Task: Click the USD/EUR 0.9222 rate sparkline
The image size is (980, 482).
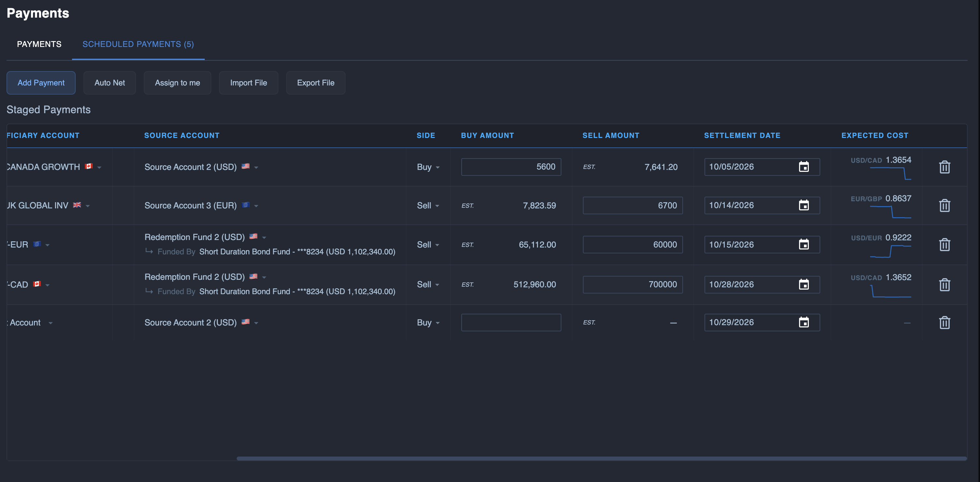Action: (x=890, y=251)
